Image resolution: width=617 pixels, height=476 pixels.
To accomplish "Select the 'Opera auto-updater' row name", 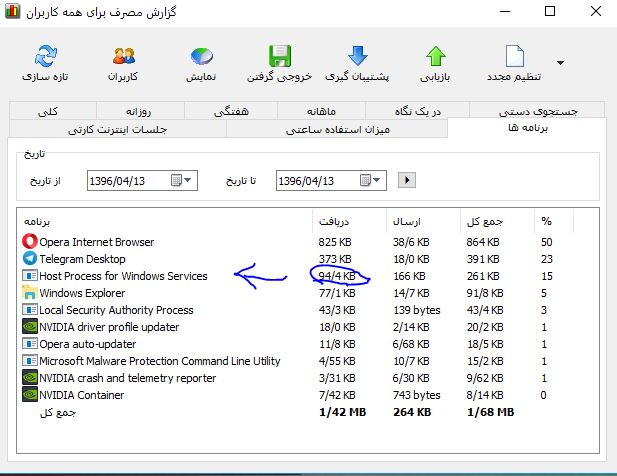I will (88, 344).
